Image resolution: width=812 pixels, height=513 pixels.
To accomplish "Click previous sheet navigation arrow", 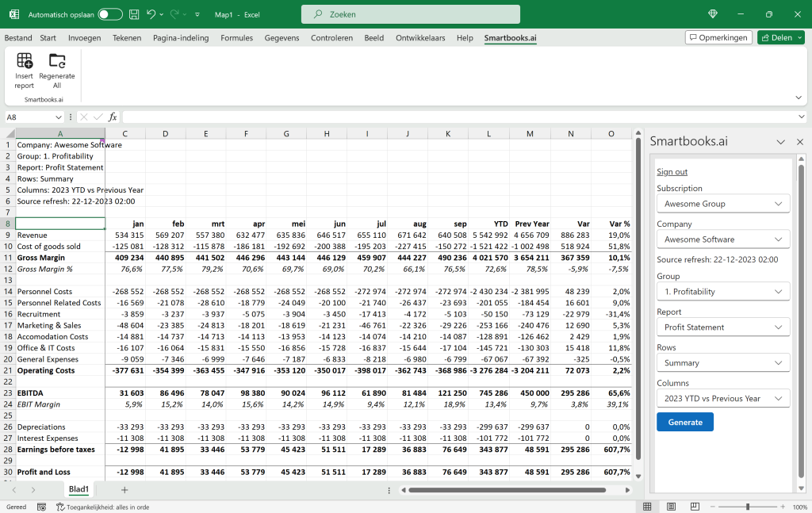I will (14, 490).
